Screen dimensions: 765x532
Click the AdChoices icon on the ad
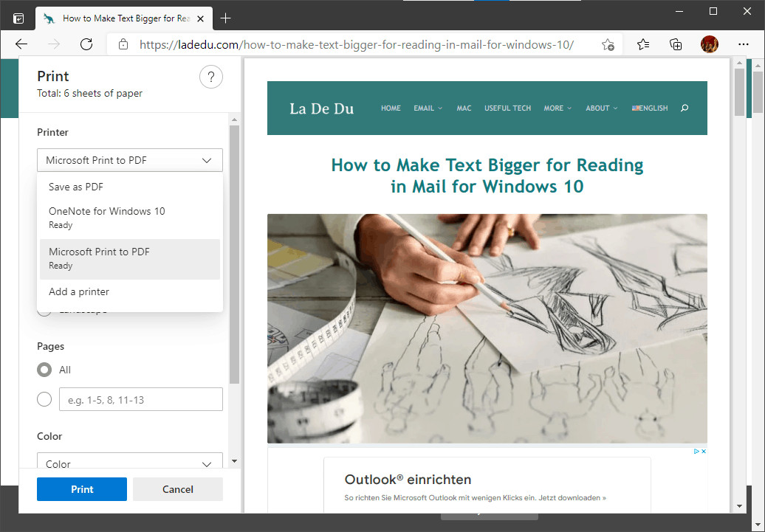(x=697, y=451)
